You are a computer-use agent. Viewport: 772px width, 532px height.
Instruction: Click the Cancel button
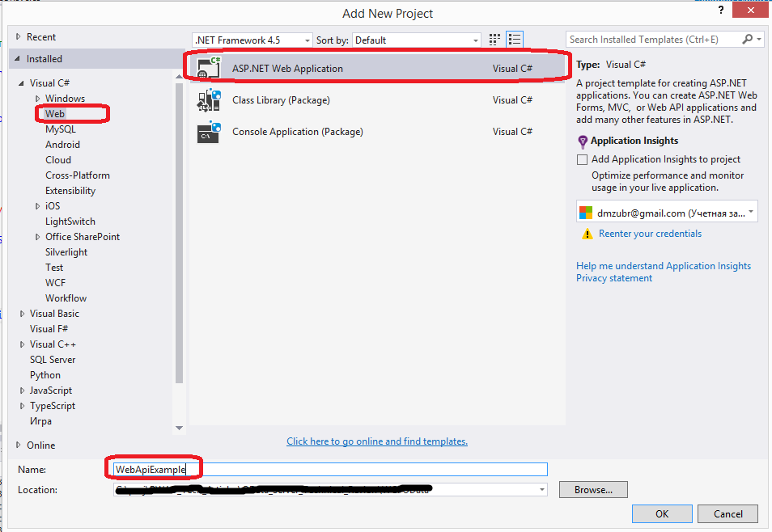[728, 513]
